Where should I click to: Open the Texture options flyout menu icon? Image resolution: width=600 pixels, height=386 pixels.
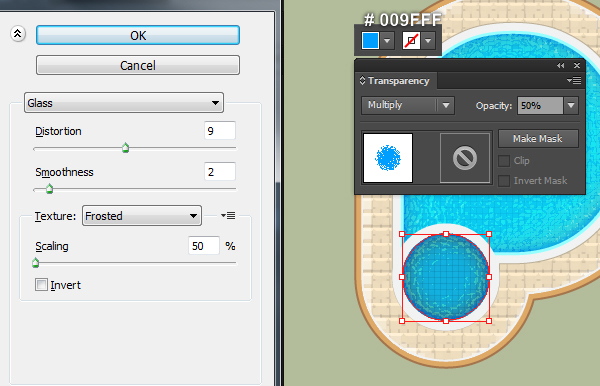pyautogui.click(x=228, y=216)
